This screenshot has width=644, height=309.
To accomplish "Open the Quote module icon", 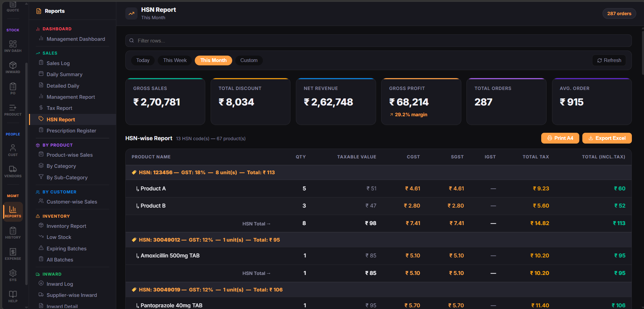I will pos(13,6).
